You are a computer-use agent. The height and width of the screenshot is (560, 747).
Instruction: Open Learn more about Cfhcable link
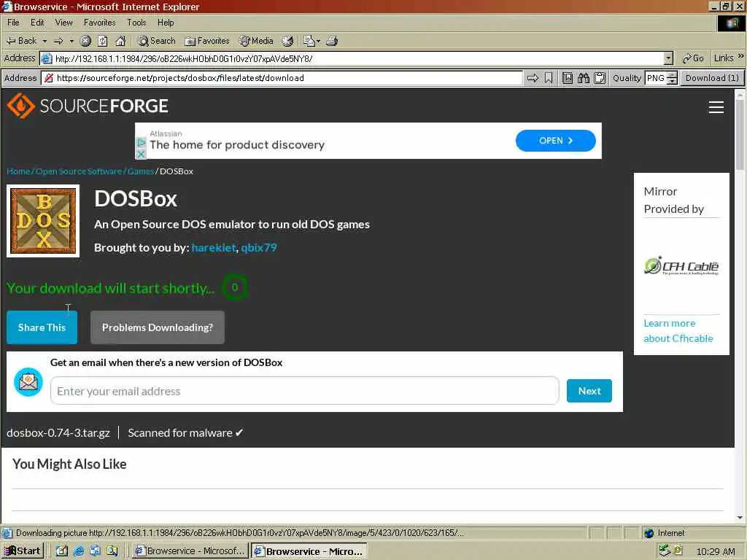point(678,331)
